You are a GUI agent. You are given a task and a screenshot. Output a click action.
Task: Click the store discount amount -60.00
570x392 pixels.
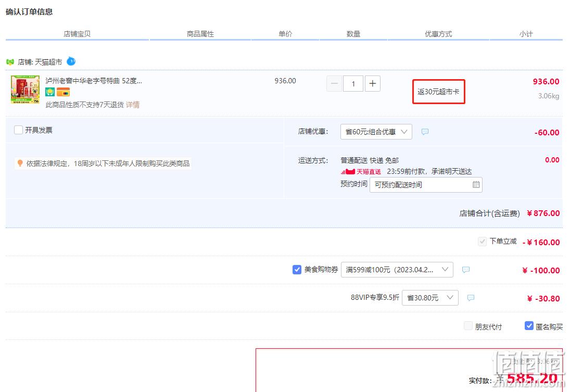click(x=547, y=133)
